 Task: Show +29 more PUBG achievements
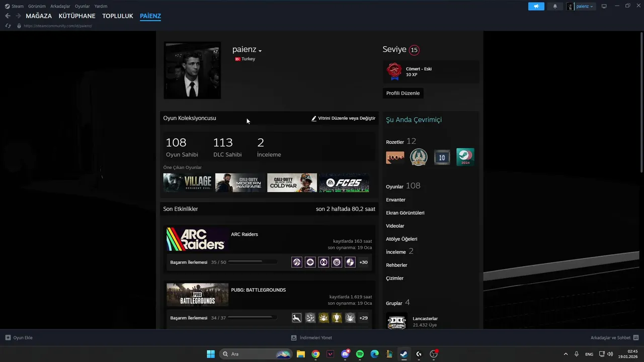[x=363, y=318]
